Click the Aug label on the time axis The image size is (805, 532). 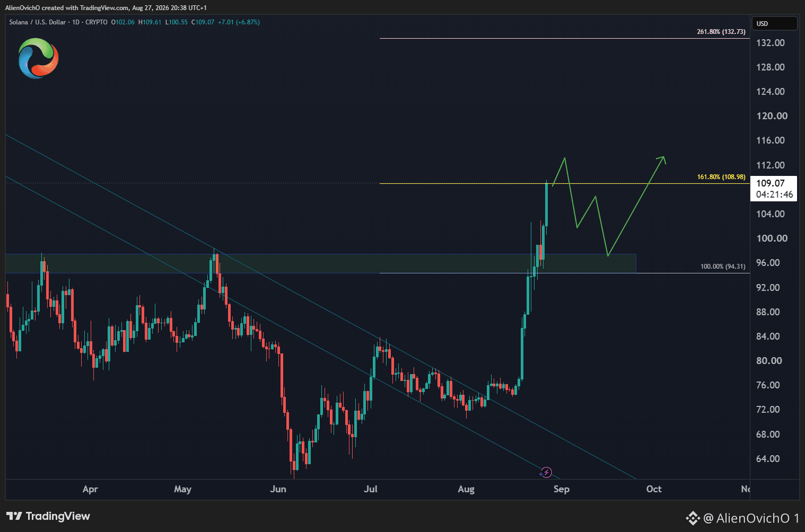click(466, 489)
